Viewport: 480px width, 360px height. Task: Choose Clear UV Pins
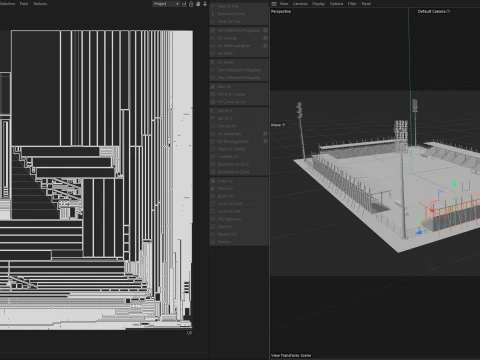239,22
